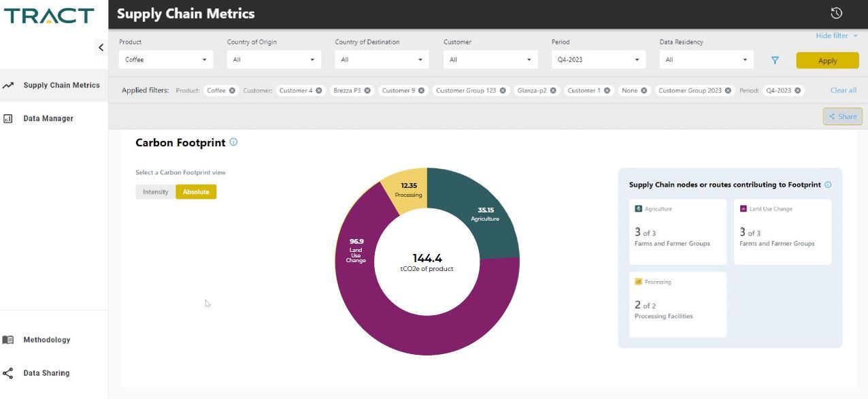Expand the Country of Origin dropdown
The height and width of the screenshot is (399, 868).
pyautogui.click(x=273, y=60)
